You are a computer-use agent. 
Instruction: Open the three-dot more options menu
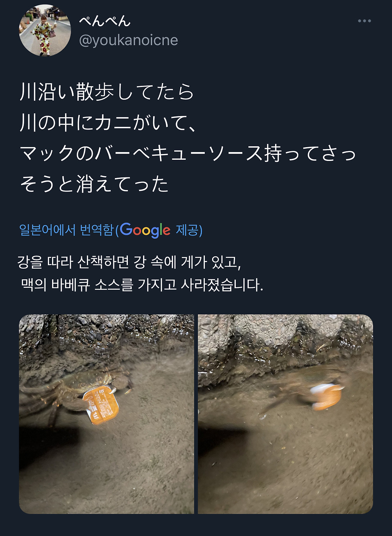coord(364,21)
